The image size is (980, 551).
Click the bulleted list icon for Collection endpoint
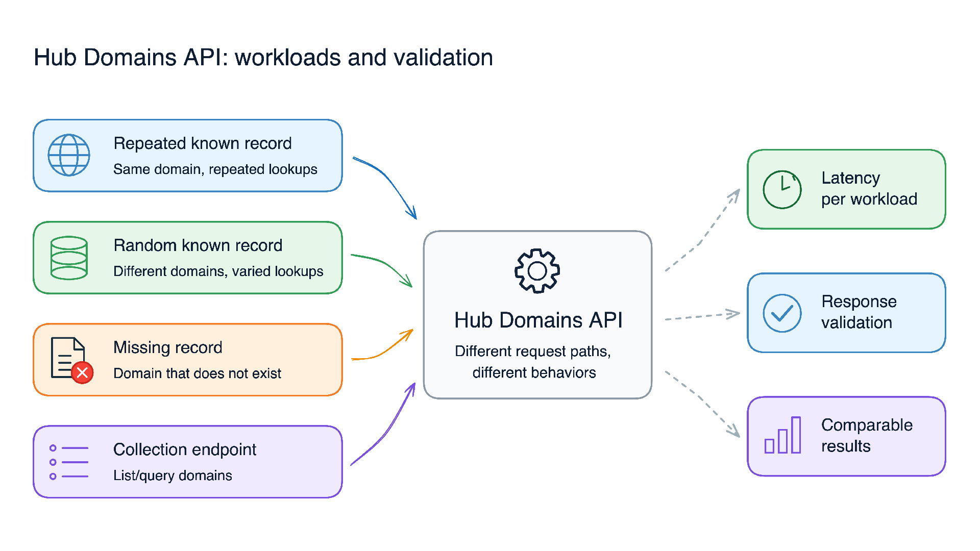click(x=69, y=462)
